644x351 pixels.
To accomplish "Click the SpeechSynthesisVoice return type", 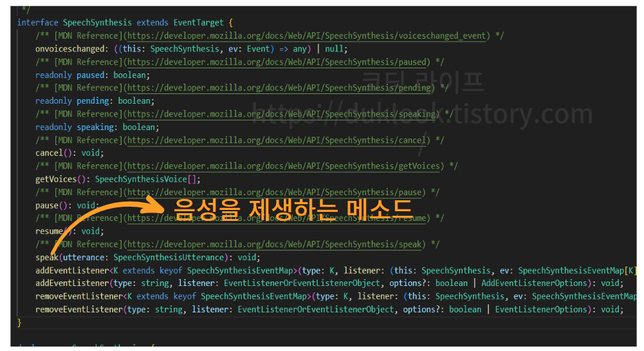I will click(x=141, y=179).
